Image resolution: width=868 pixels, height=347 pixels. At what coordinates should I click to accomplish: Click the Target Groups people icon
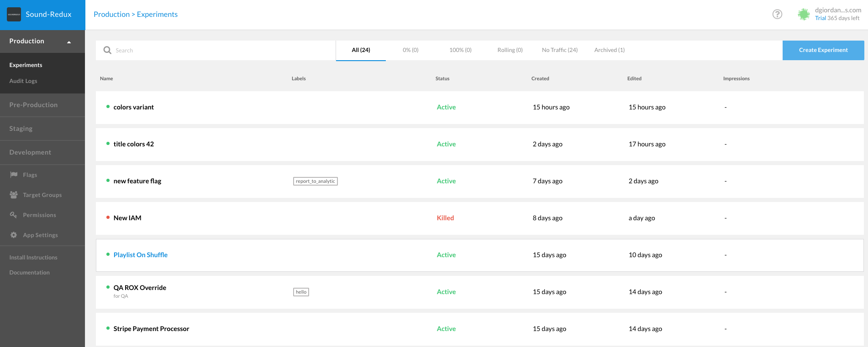pos(14,195)
